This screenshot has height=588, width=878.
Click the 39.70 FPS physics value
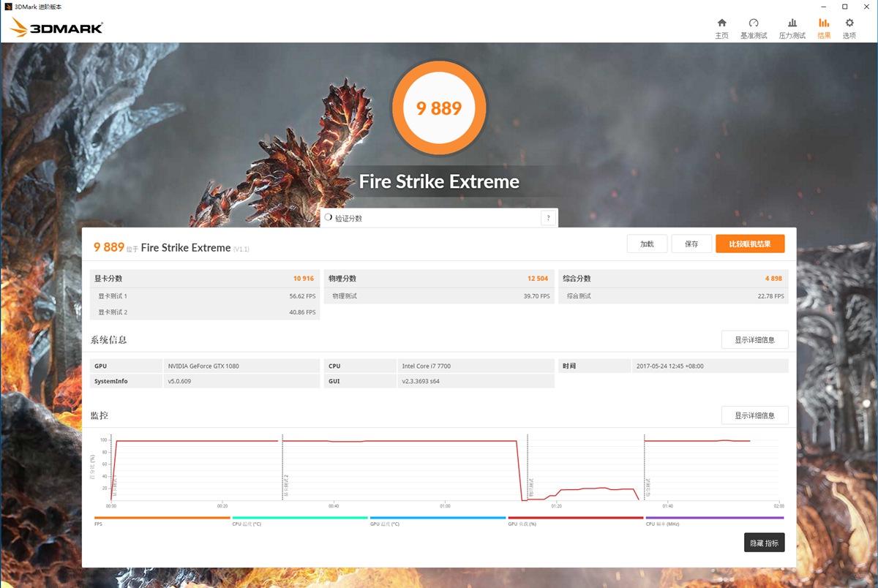(x=536, y=296)
